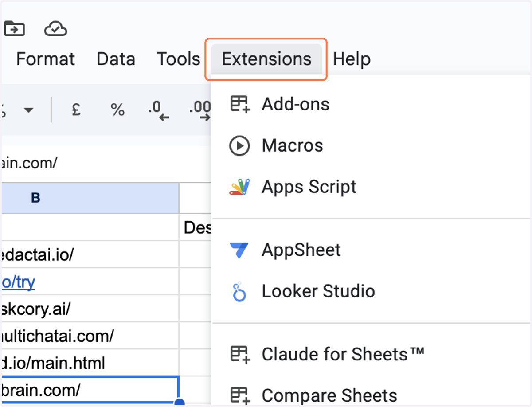The height and width of the screenshot is (407, 532).
Task: Click the Apps Script colorful icon
Action: [240, 187]
